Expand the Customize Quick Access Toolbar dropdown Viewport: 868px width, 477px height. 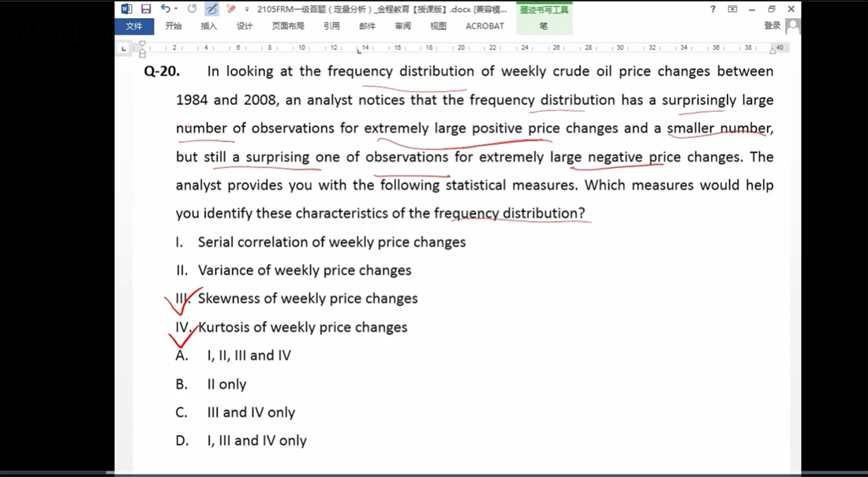click(246, 9)
